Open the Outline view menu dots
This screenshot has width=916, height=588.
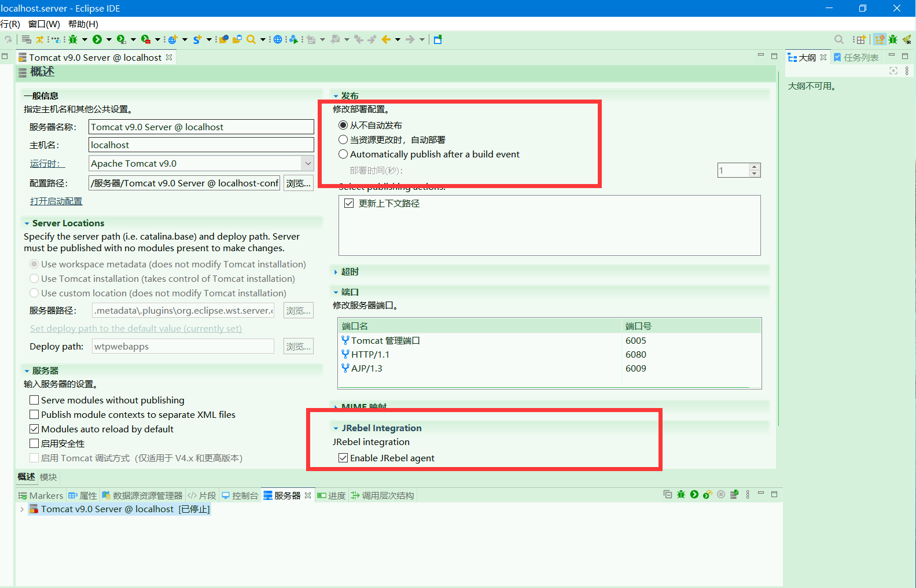[x=907, y=71]
